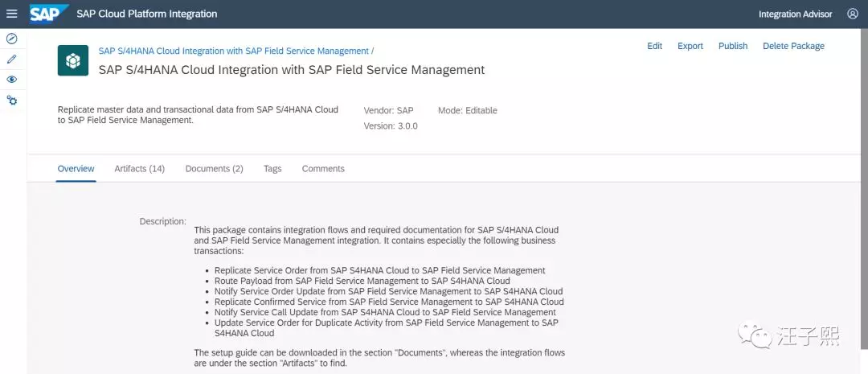Click the teal package cube icon
Viewport: 868px width, 374px height.
[73, 60]
